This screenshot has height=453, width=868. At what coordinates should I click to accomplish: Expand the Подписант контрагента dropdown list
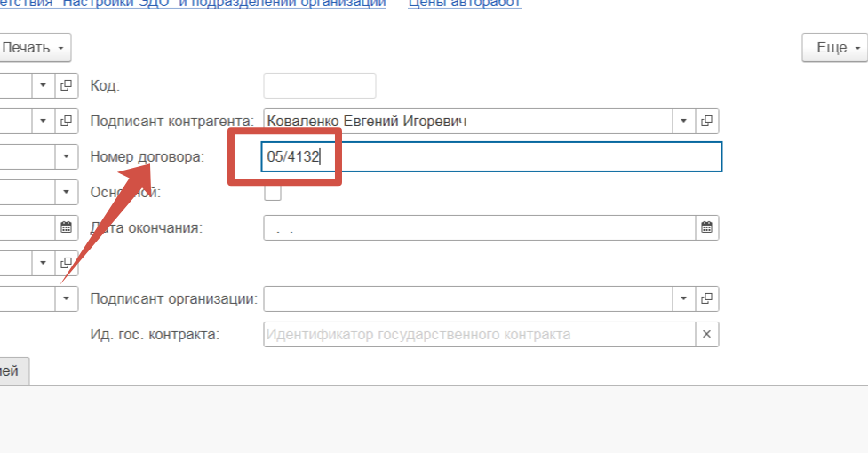tap(683, 121)
